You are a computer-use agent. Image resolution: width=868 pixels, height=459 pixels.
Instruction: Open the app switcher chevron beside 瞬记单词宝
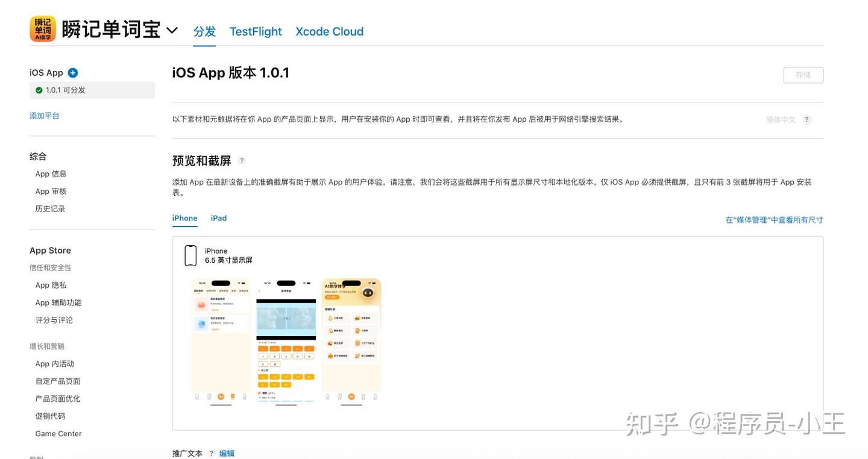tap(172, 30)
